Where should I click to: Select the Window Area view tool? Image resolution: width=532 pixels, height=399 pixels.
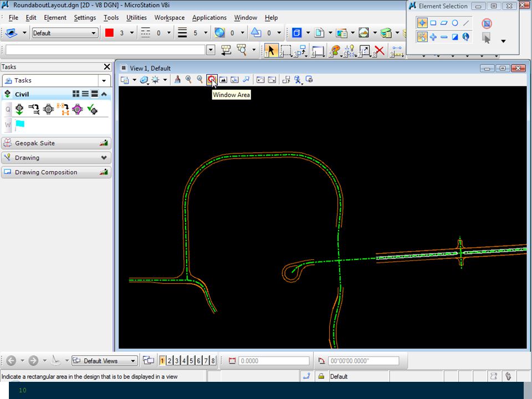[x=211, y=80]
